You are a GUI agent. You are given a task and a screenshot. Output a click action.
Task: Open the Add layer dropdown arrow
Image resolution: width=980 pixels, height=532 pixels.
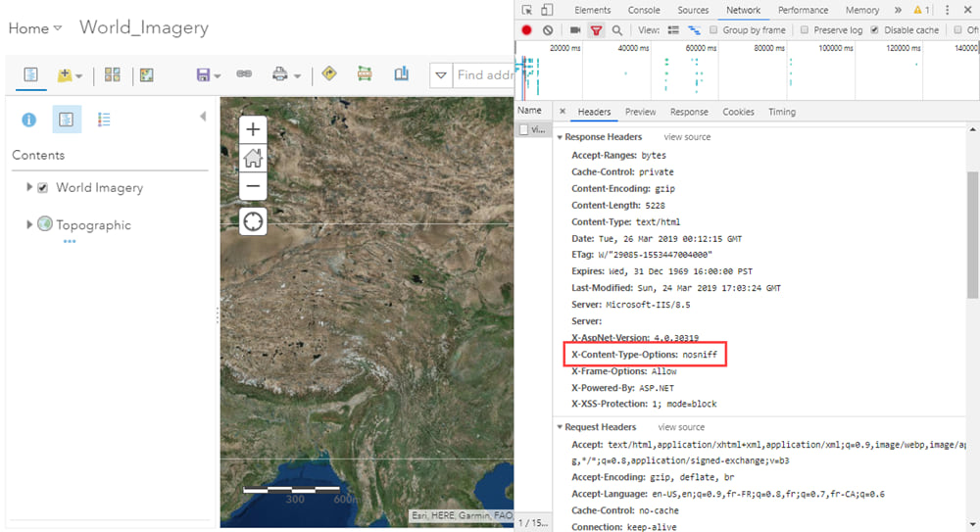coord(78,76)
